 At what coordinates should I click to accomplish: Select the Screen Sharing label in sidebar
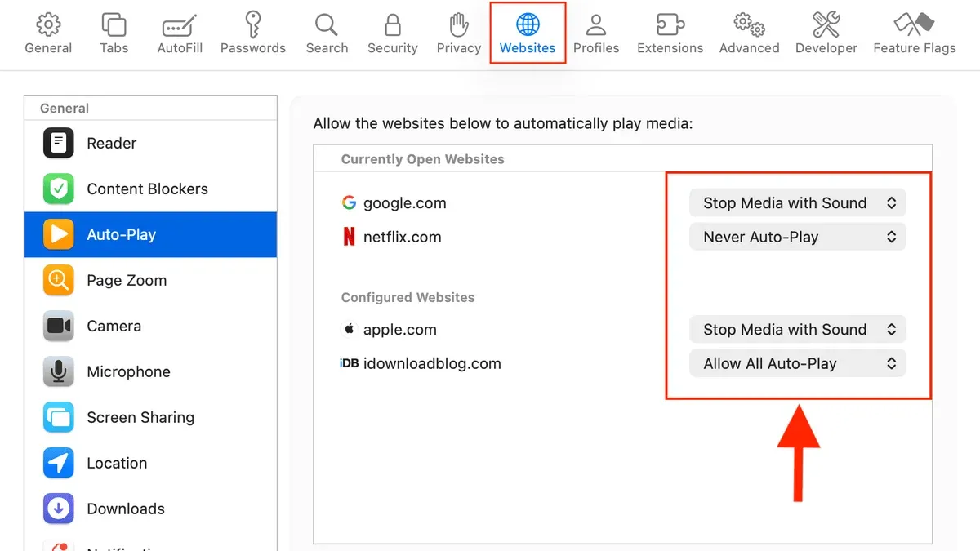coord(140,417)
